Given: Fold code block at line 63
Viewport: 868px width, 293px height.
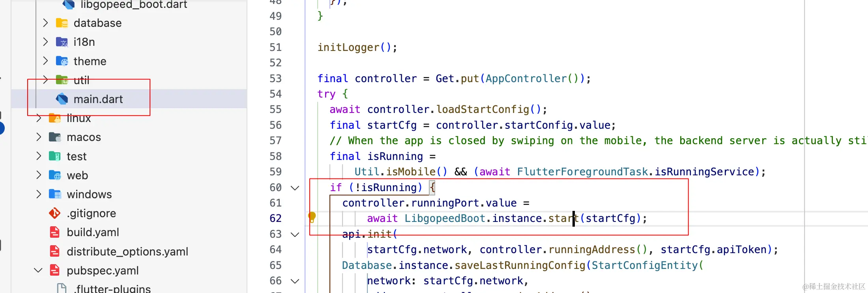Looking at the screenshot, I should point(295,234).
